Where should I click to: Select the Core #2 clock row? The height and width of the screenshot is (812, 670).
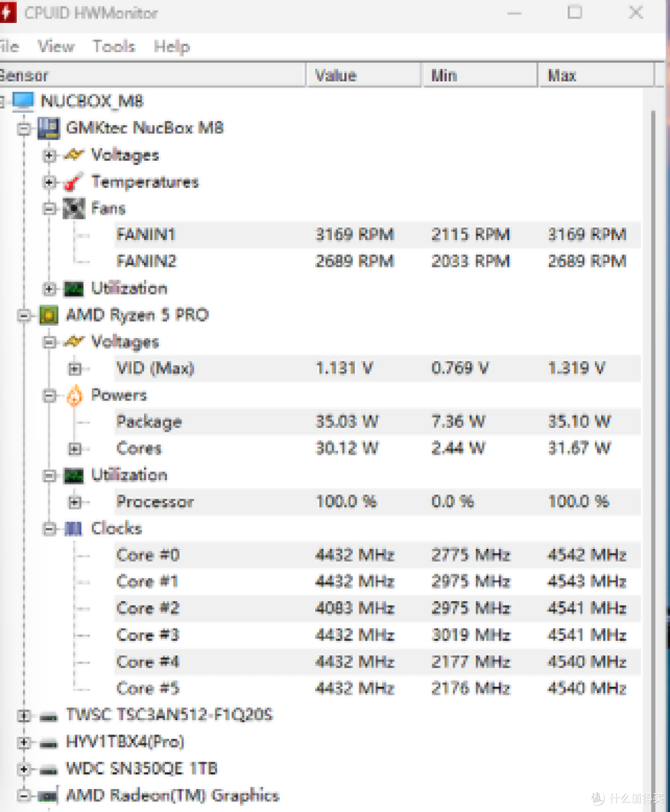[378, 609]
